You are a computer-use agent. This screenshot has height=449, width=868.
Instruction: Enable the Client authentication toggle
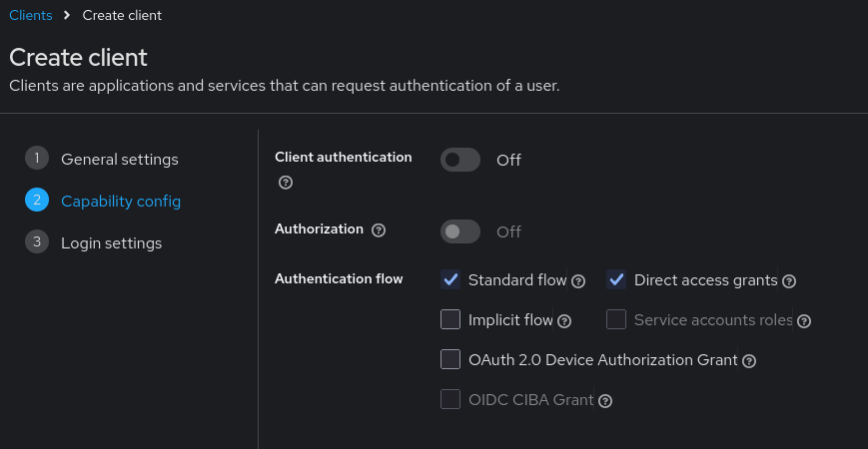460,160
